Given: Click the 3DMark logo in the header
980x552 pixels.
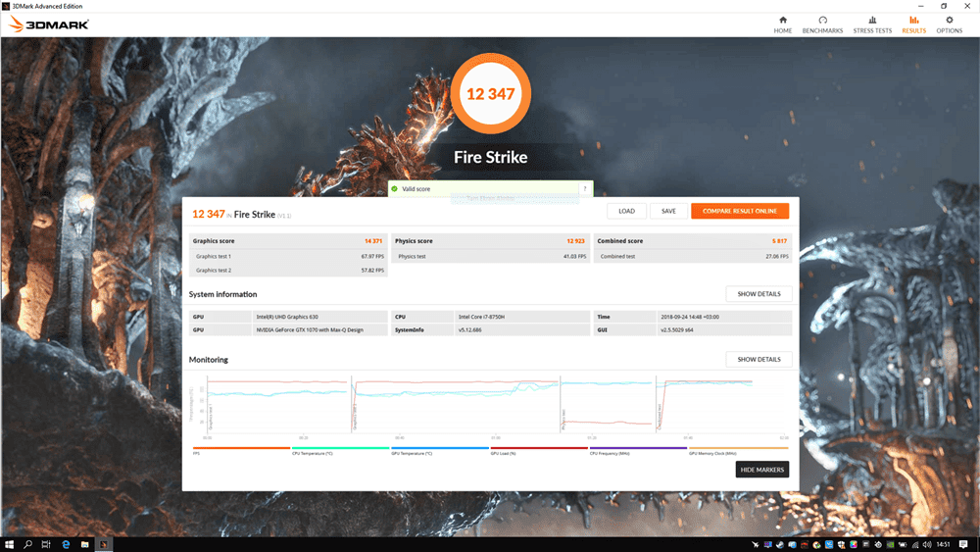Looking at the screenshot, I should click(x=47, y=25).
